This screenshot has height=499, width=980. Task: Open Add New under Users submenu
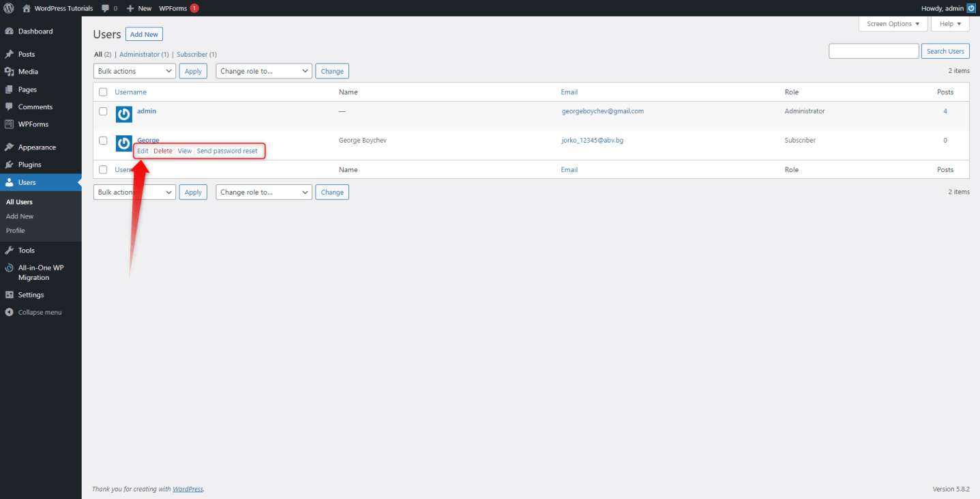pos(20,216)
